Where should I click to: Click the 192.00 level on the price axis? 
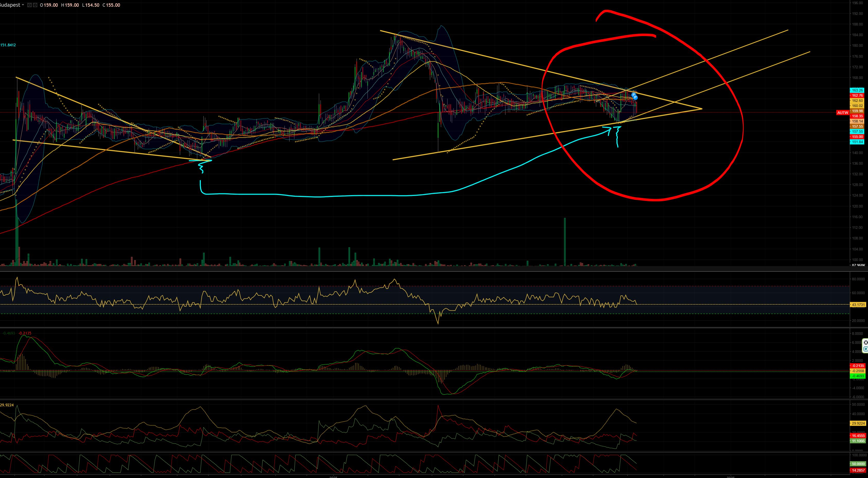pos(857,14)
